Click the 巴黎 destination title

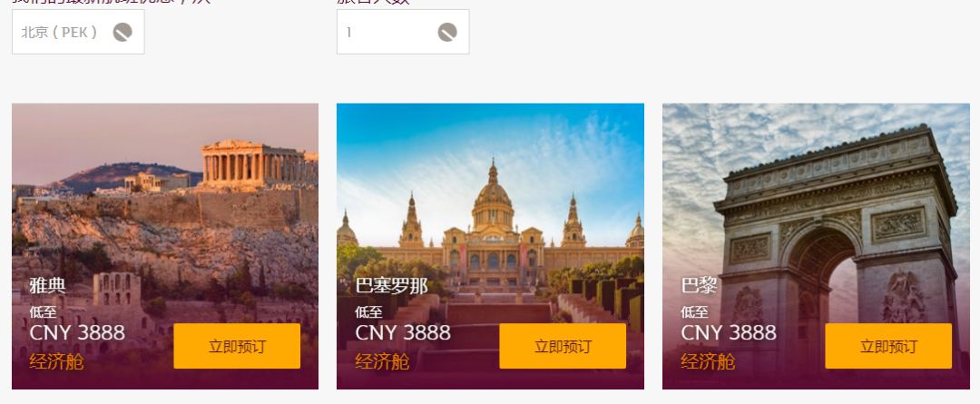(x=699, y=286)
